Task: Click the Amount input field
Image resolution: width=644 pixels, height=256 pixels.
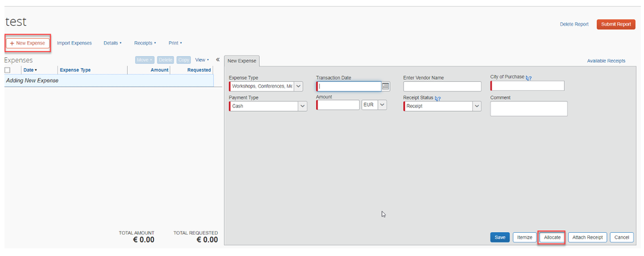Action: (338, 104)
